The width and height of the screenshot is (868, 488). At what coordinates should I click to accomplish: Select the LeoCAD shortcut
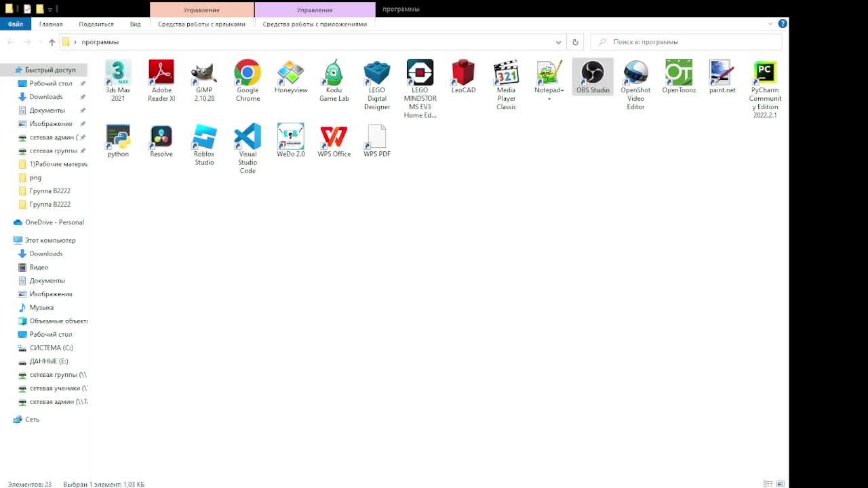[x=463, y=77]
